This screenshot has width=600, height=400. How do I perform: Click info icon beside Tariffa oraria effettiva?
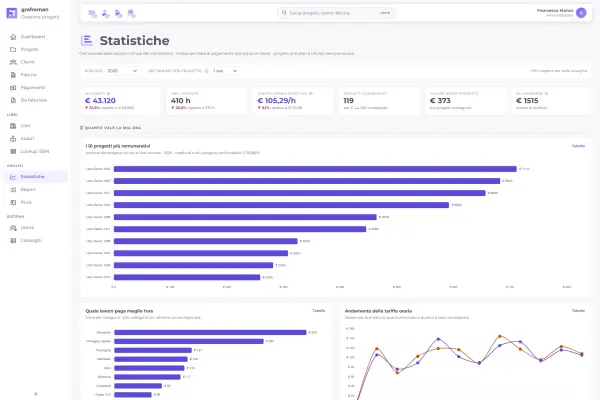pos(311,93)
